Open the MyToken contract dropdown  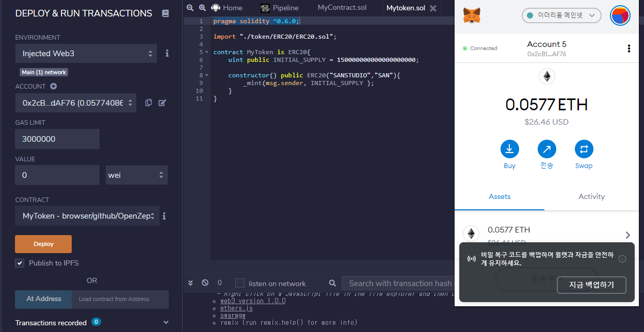(87, 216)
